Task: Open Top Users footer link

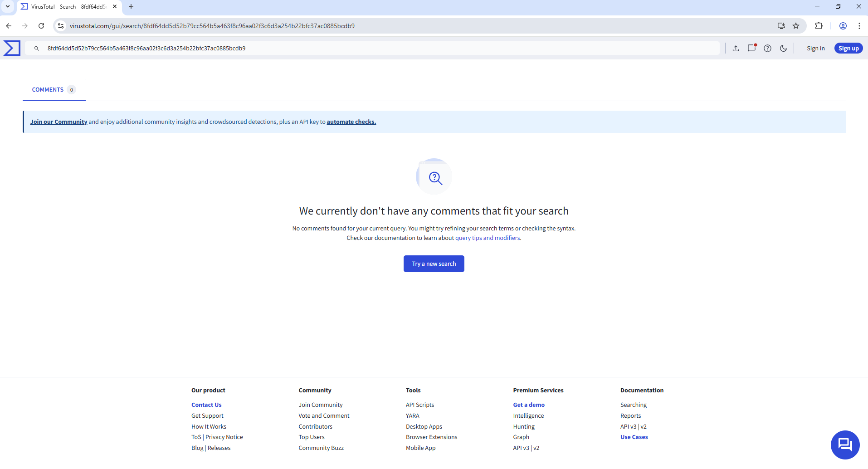Action: tap(312, 437)
